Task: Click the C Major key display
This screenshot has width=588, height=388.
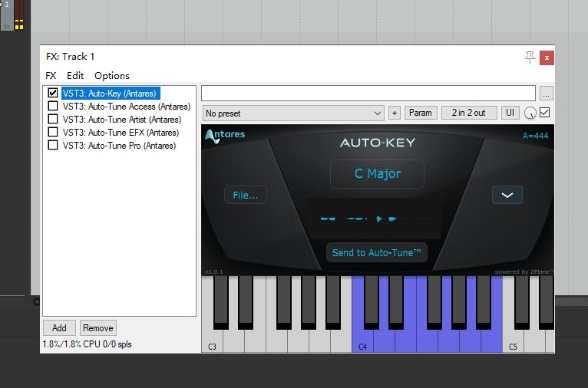Action: (x=377, y=174)
